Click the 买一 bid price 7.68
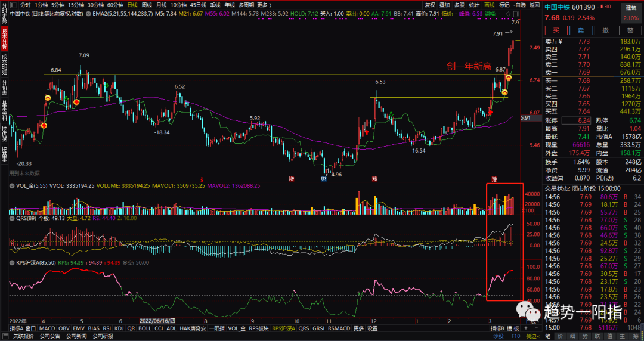Screen dimensions: 644x341 (x=584, y=80)
